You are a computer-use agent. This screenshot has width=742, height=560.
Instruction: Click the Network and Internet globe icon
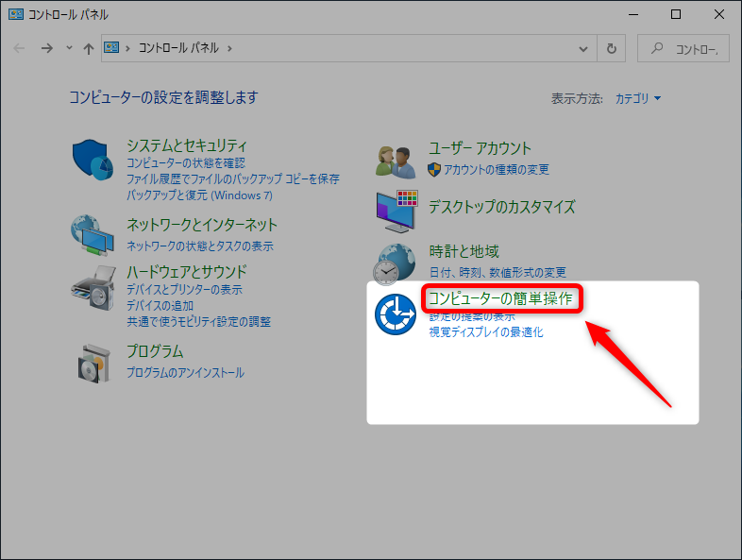click(x=93, y=235)
